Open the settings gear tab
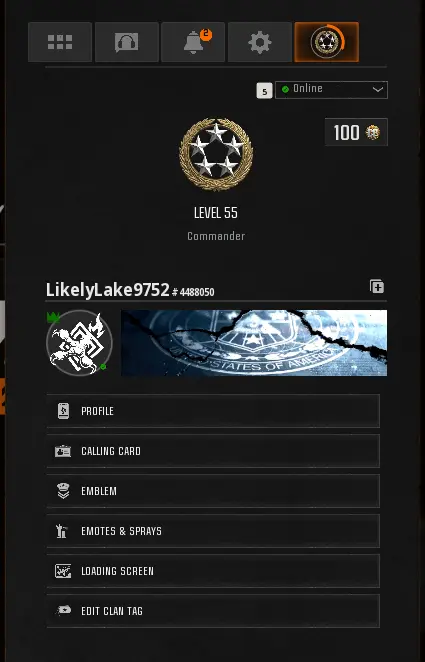The image size is (425, 662). click(x=260, y=42)
